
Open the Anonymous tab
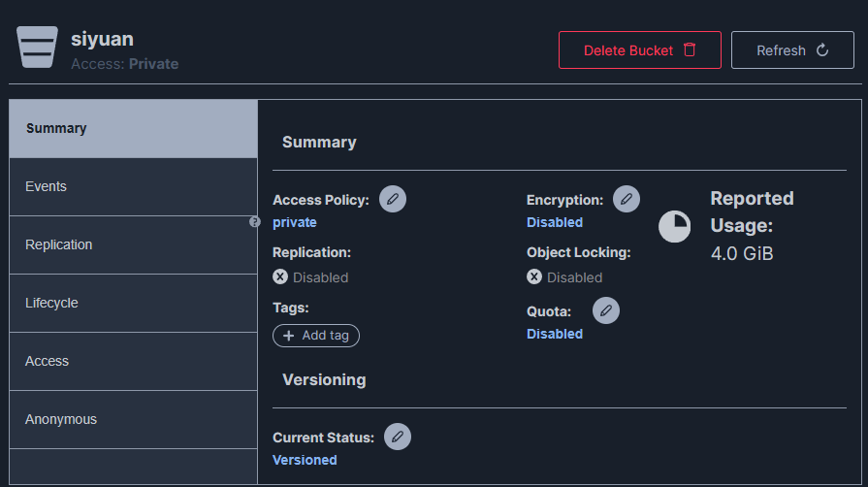(133, 419)
